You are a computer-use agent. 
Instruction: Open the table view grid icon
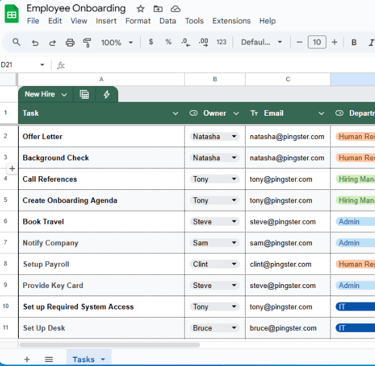tap(84, 95)
